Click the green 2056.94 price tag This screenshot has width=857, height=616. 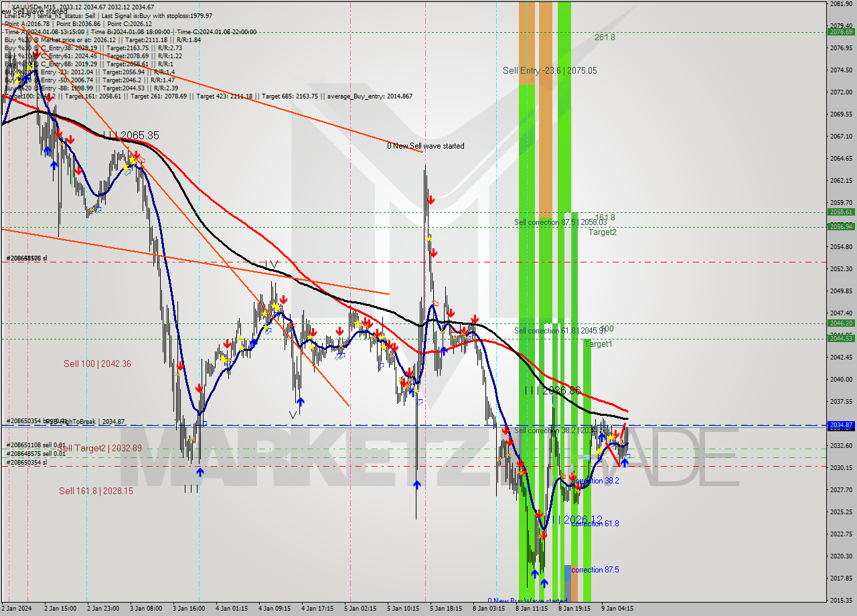click(841, 226)
